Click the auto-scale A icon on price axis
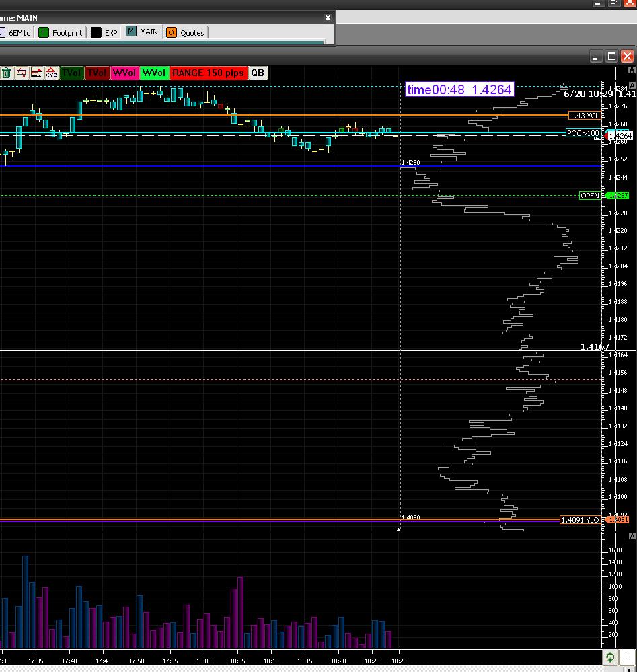The height and width of the screenshot is (672, 637). (x=631, y=70)
